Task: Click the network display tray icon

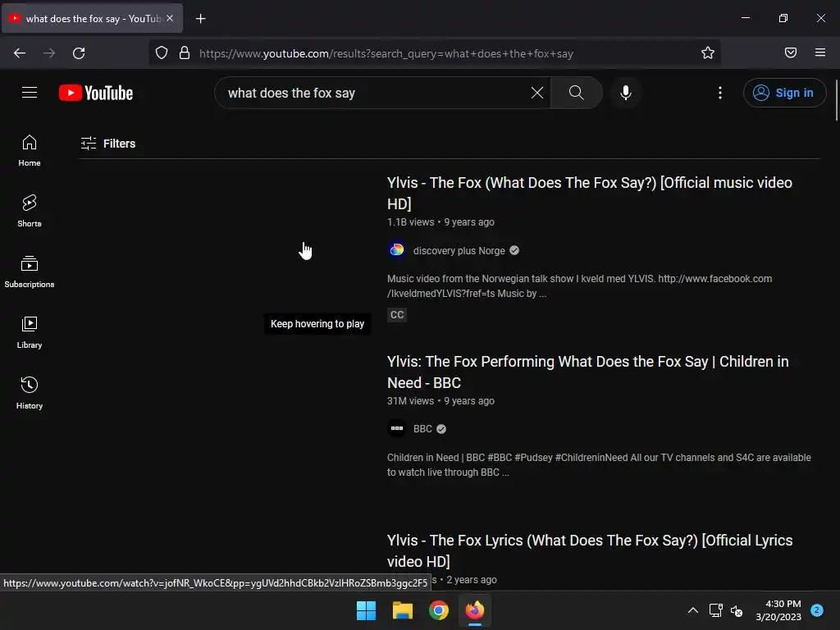Action: click(x=715, y=610)
